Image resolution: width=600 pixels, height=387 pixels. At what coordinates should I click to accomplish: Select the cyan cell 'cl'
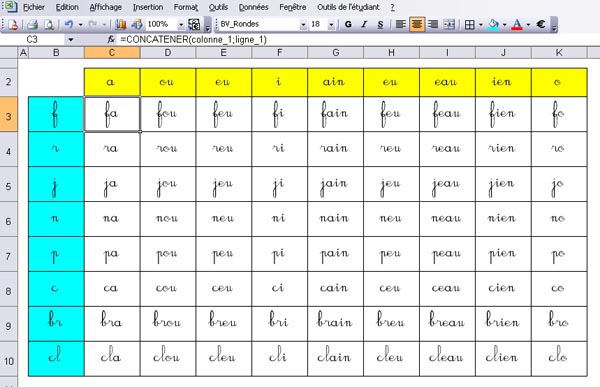coord(56,359)
